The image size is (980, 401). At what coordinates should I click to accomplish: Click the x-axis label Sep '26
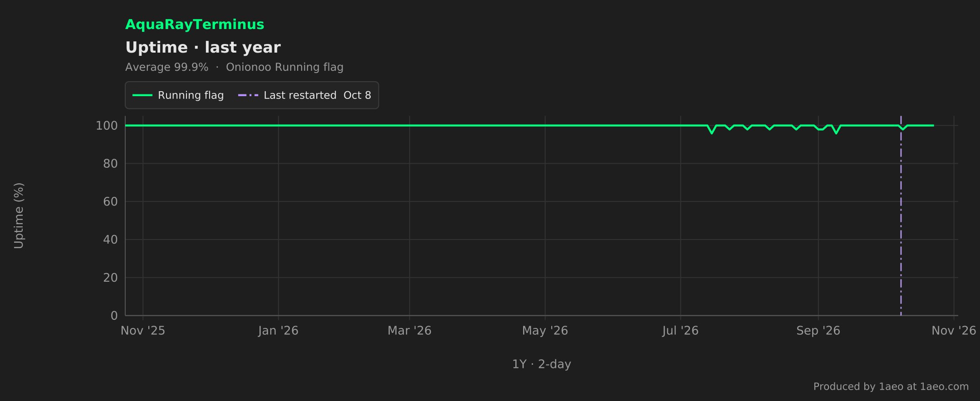click(x=818, y=331)
